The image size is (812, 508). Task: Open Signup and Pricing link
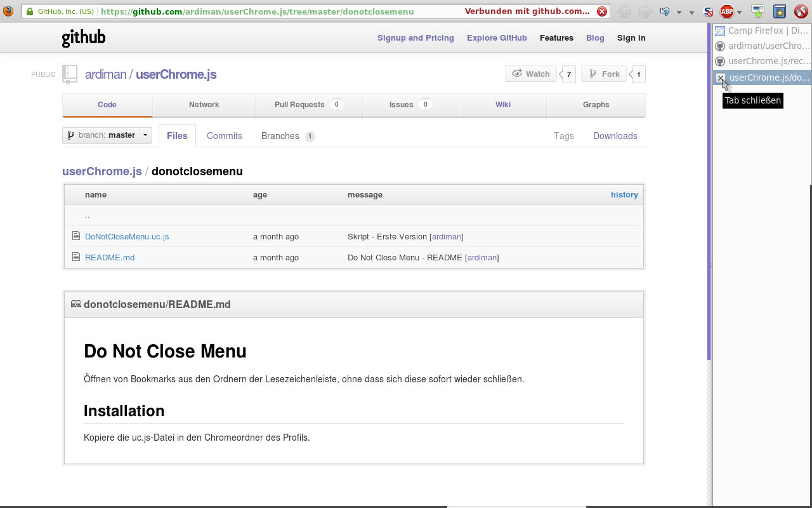416,38
